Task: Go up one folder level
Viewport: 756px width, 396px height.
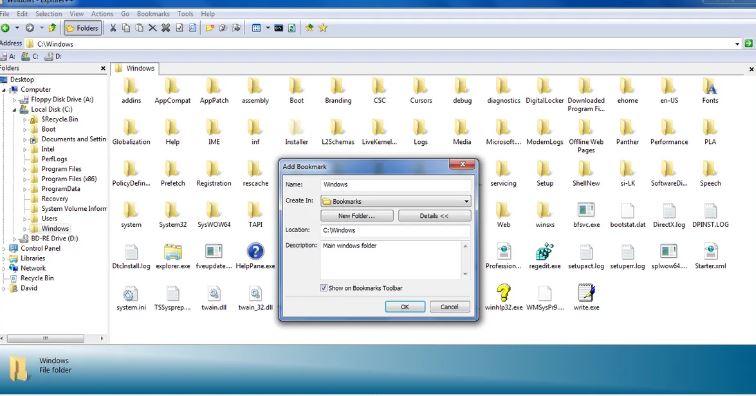Action: [52, 28]
